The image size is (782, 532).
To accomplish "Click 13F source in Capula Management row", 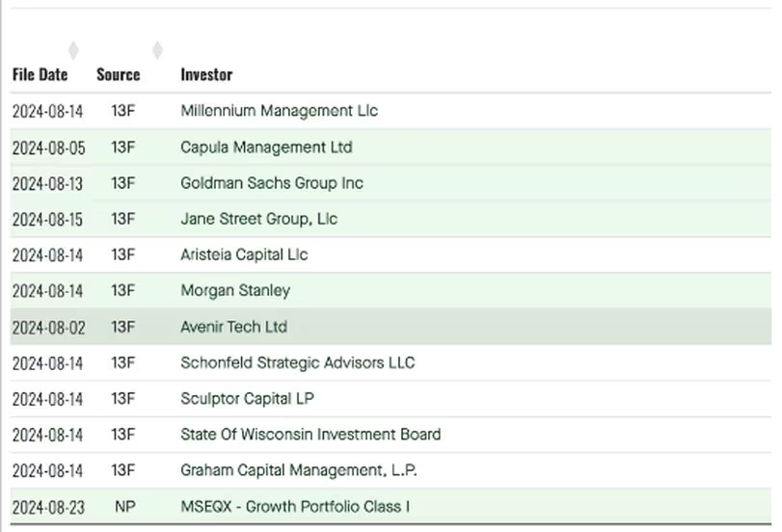I will point(123,147).
